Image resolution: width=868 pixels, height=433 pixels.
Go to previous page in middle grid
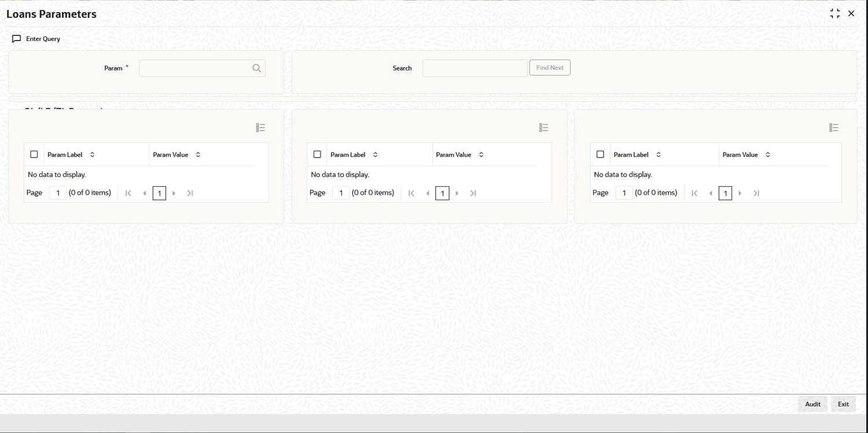point(427,193)
